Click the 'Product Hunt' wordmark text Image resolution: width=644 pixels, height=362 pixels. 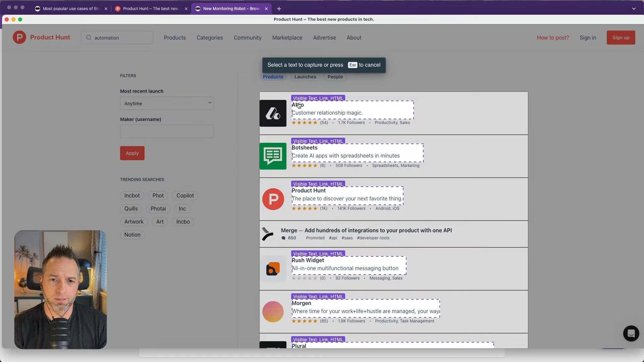pyautogui.click(x=50, y=38)
